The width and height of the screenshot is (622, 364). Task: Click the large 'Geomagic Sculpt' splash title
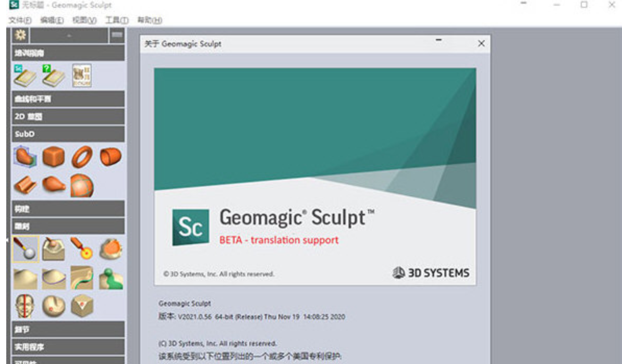297,218
